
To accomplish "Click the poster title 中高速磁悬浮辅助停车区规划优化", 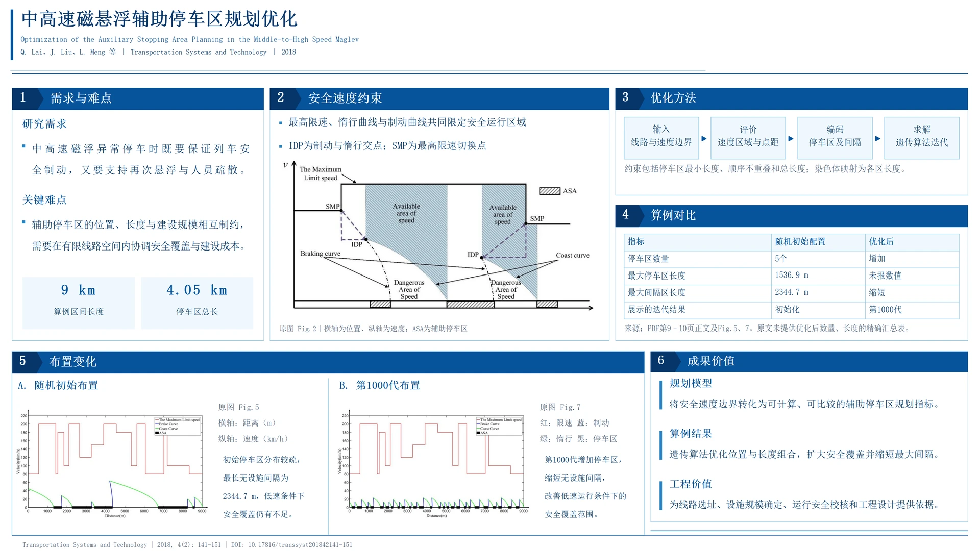I will point(159,19).
